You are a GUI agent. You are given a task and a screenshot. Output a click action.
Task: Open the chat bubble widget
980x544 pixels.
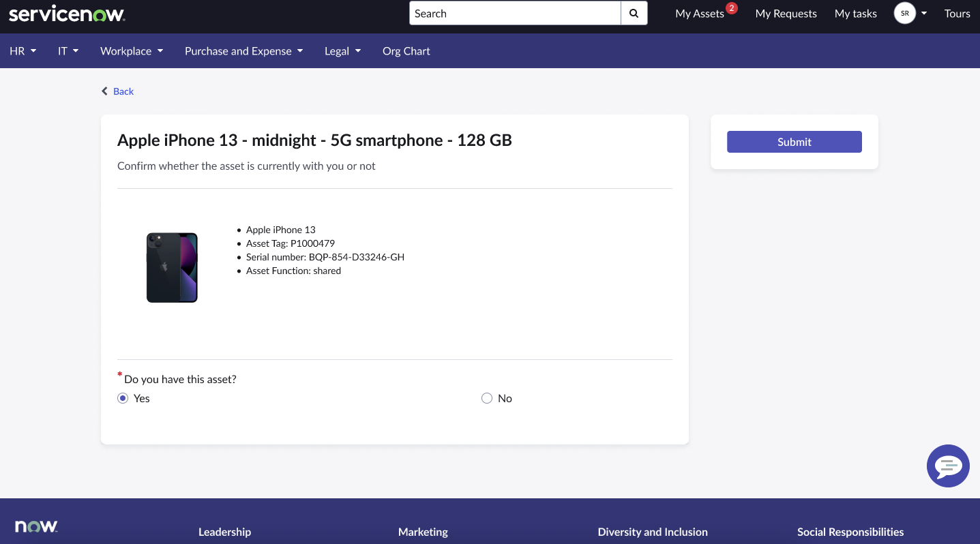coord(948,466)
